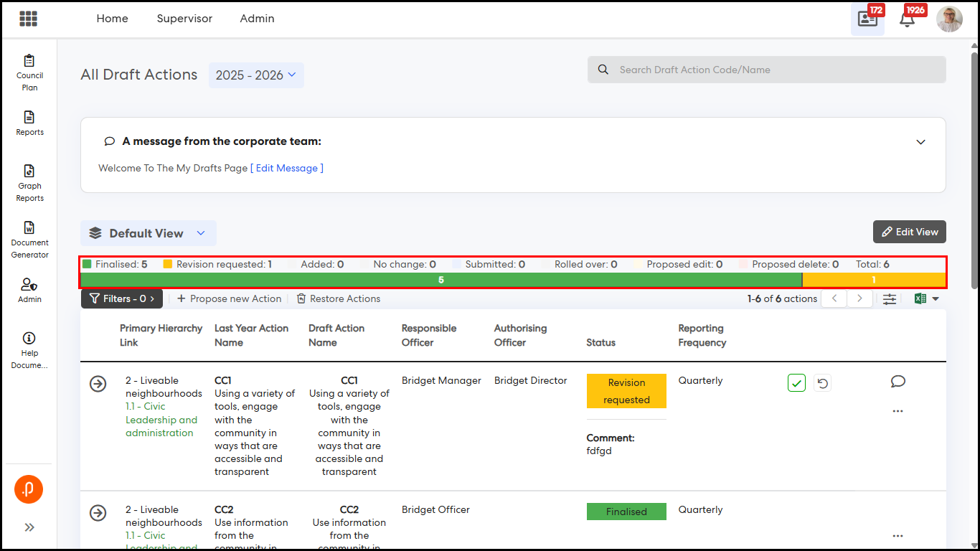
Task: Open comment bubble for CC1 action
Action: 897,382
